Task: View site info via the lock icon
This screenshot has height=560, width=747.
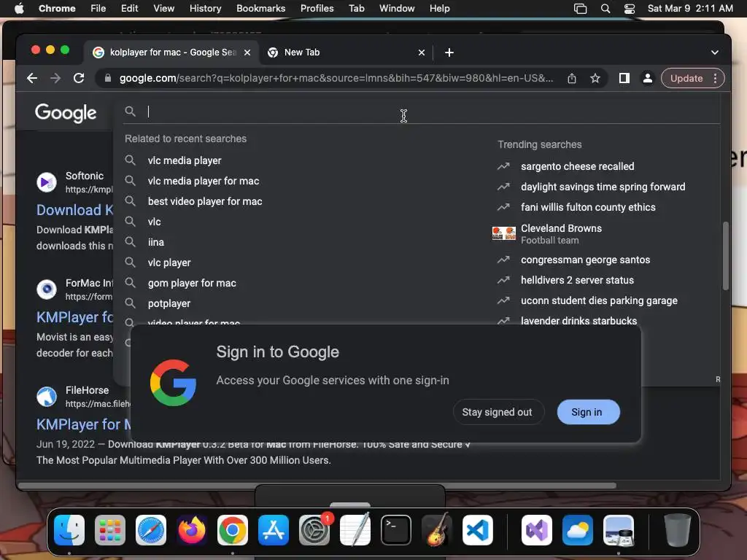Action: [x=108, y=78]
